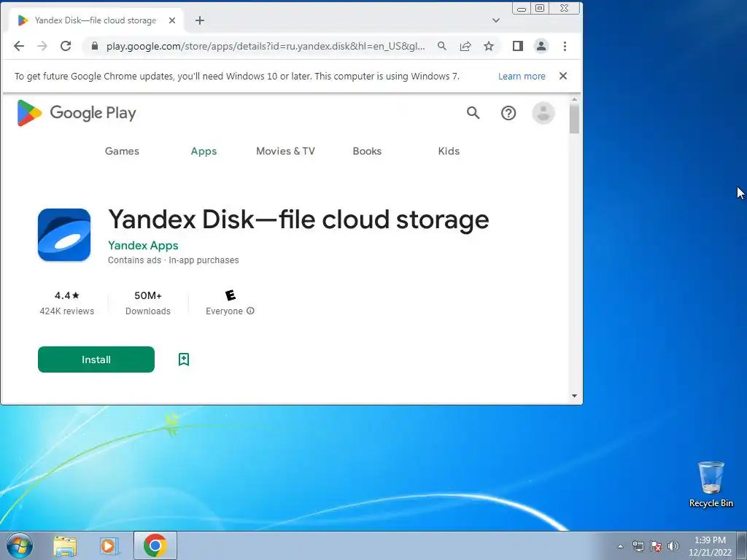Share this page via address bar icon
Viewport: 747px width, 560px height.
[465, 46]
